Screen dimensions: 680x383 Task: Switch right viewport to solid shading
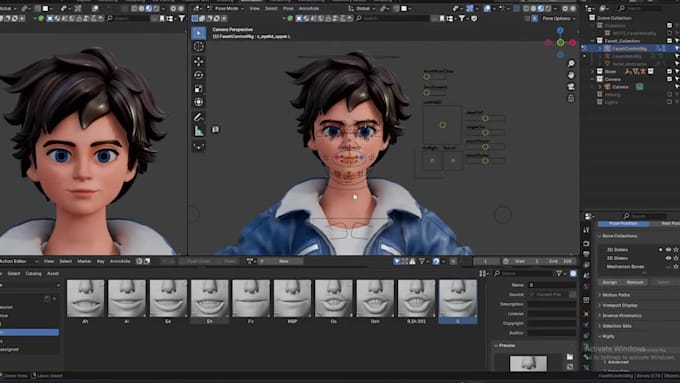click(x=533, y=8)
